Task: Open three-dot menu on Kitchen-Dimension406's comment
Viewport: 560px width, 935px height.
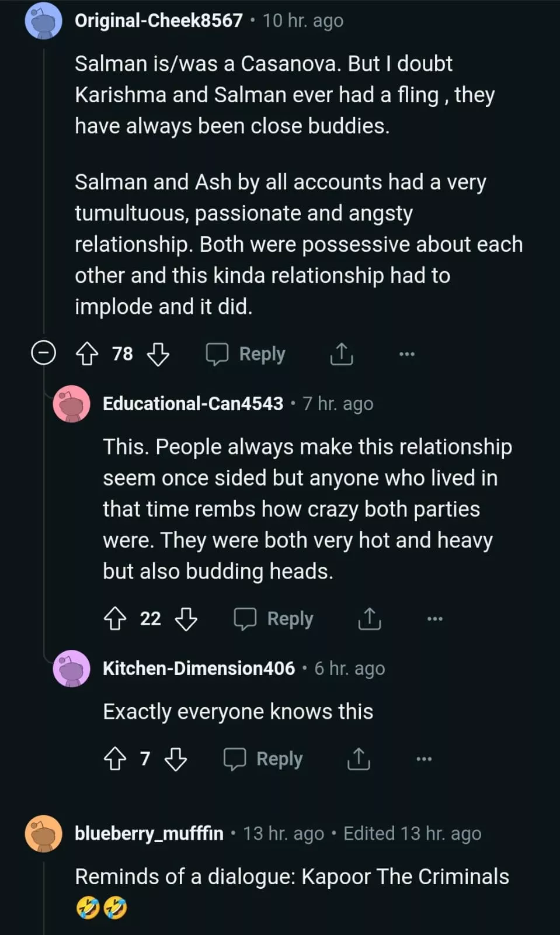Action: [x=424, y=759]
